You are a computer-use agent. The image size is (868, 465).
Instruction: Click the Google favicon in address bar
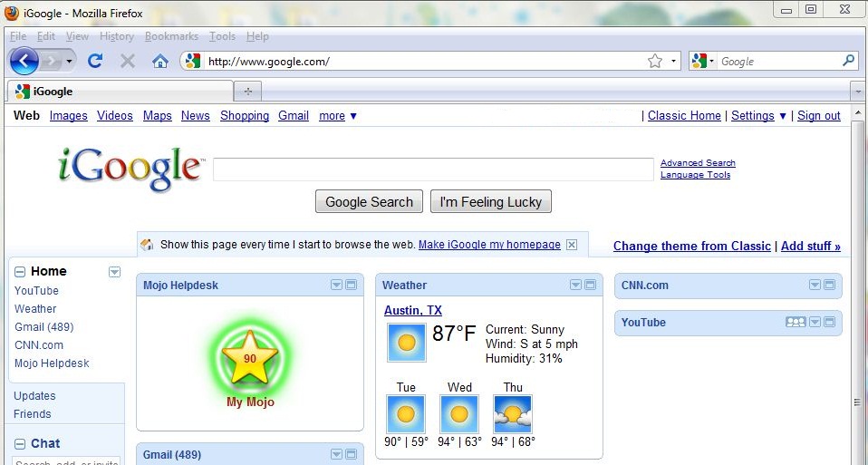click(193, 61)
